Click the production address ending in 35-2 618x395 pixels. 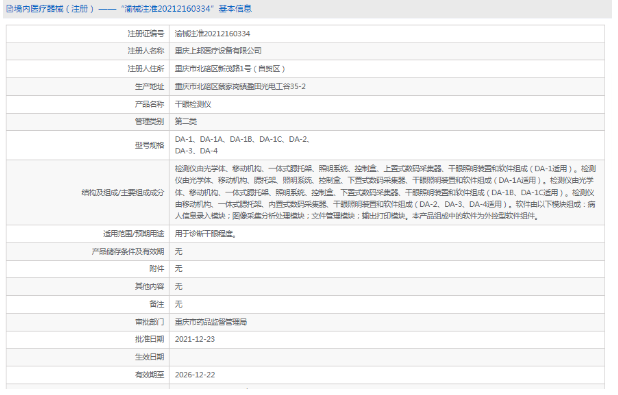240,86
